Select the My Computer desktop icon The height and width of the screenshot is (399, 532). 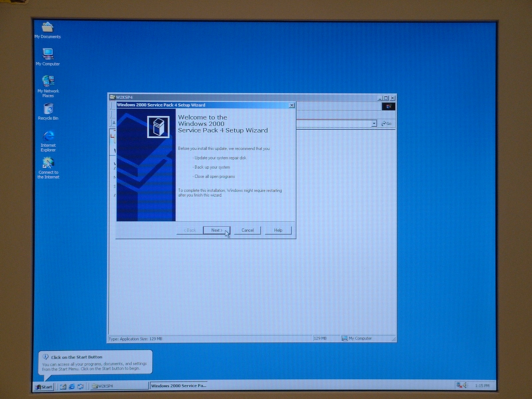pyautogui.click(x=48, y=54)
